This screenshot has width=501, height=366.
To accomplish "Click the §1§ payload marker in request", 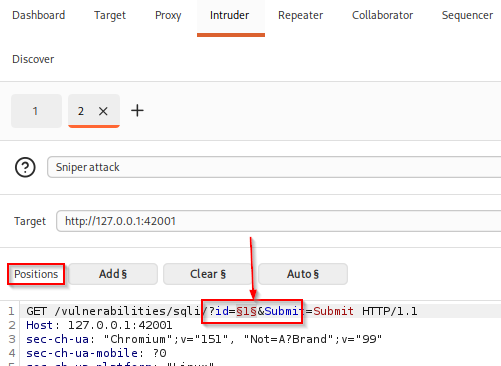I will coord(246,311).
